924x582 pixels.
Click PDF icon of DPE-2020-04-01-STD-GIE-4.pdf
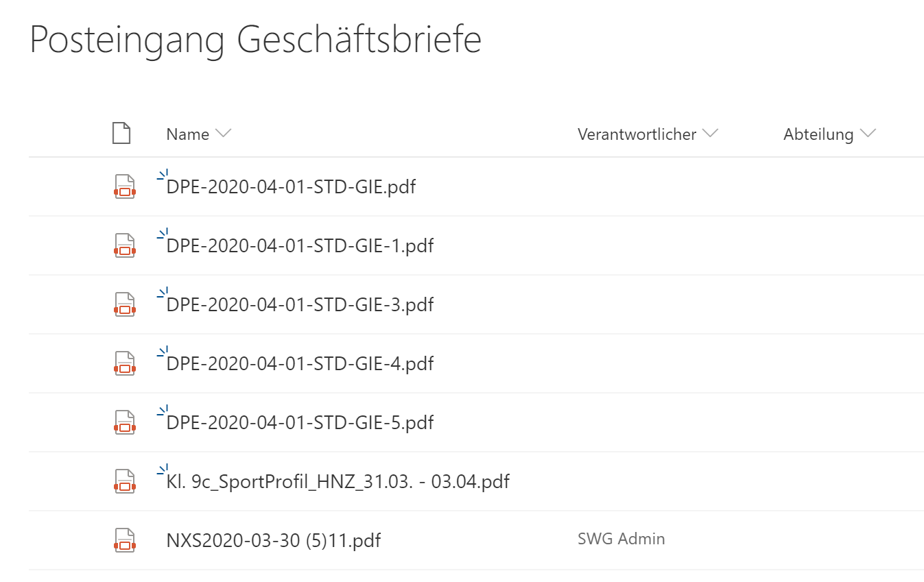(x=124, y=363)
